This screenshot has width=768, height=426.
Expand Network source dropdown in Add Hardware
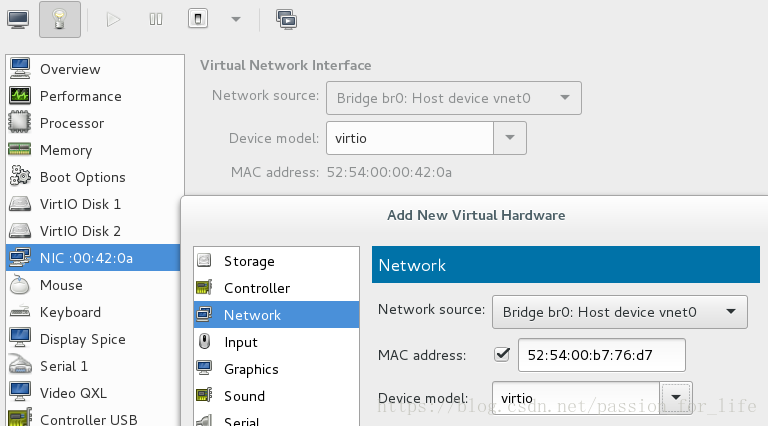(620, 312)
